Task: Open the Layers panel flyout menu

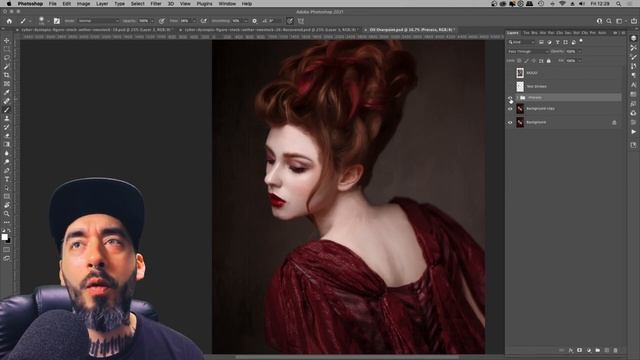Action: coord(623,33)
